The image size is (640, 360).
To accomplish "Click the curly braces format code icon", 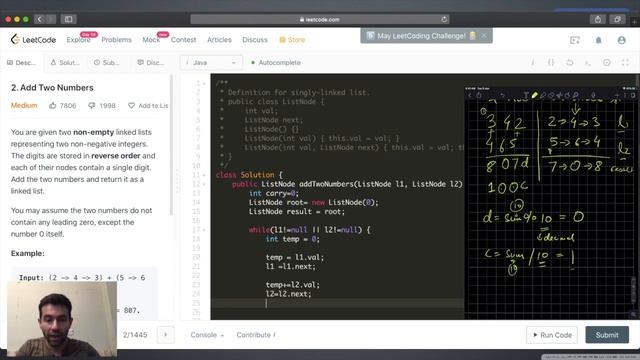I will (551, 62).
